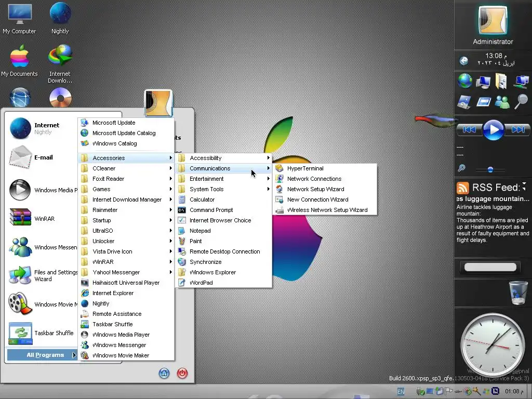Click the Microsoft Update icon
The image size is (532, 399).
[x=85, y=123]
